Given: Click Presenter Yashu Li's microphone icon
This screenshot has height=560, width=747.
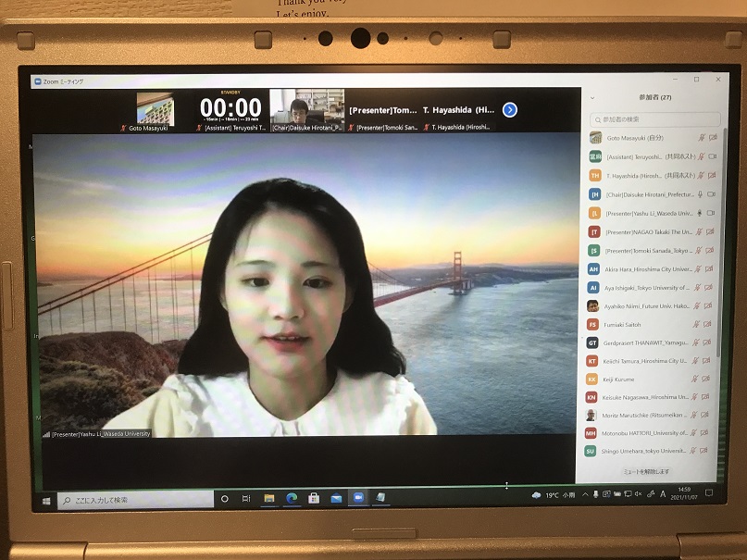Looking at the screenshot, I should (x=700, y=213).
